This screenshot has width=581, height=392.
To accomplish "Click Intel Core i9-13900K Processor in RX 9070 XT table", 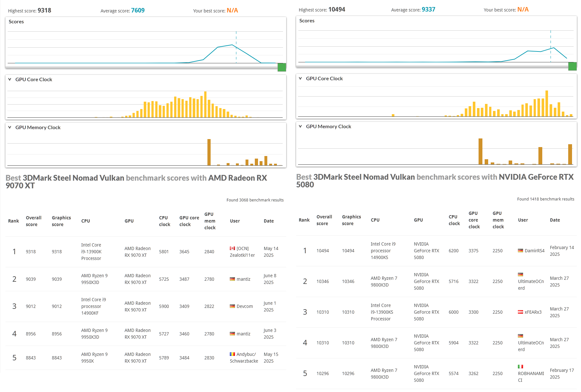I will (x=91, y=252).
